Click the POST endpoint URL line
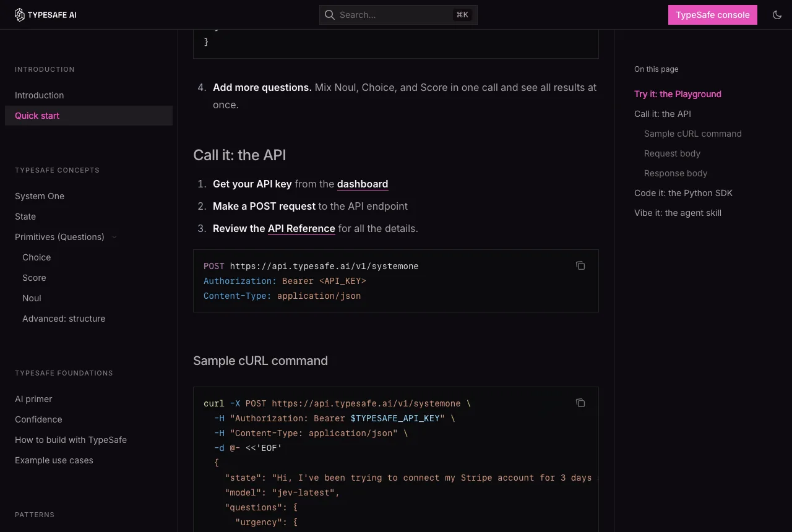Image resolution: width=792 pixels, height=532 pixels. coord(311,266)
